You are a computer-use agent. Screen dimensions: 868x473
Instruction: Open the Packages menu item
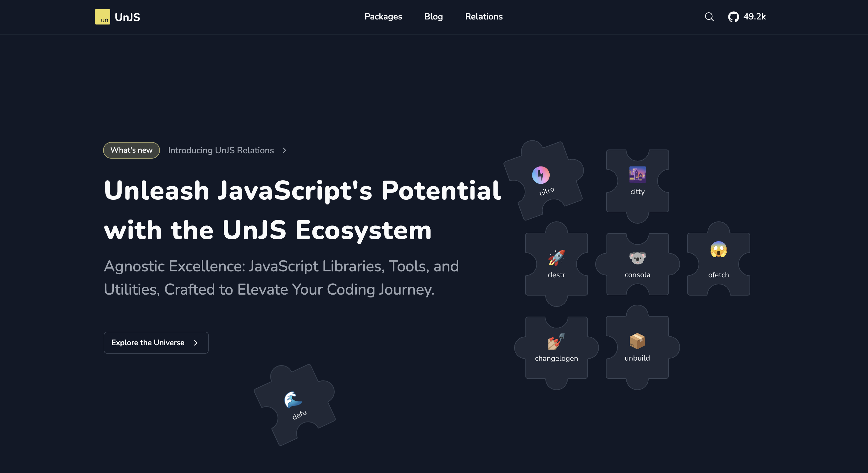(383, 17)
